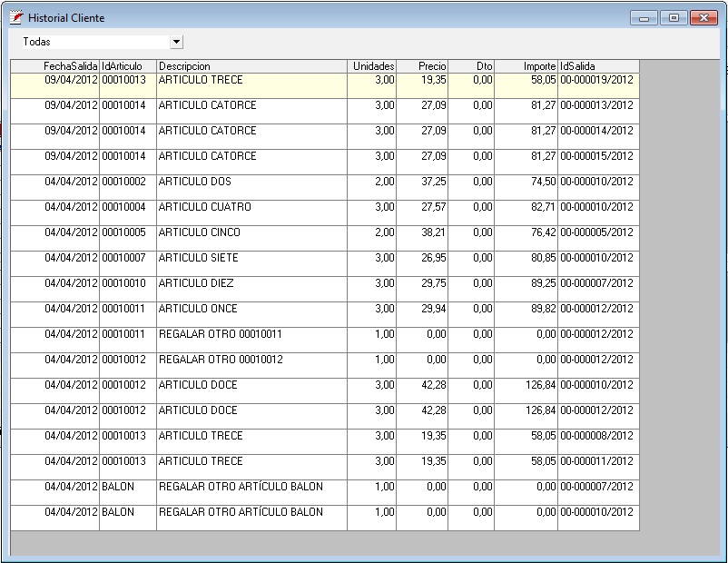This screenshot has height=563, width=728.
Task: Click Importe 74,50 cell
Action: (526, 187)
